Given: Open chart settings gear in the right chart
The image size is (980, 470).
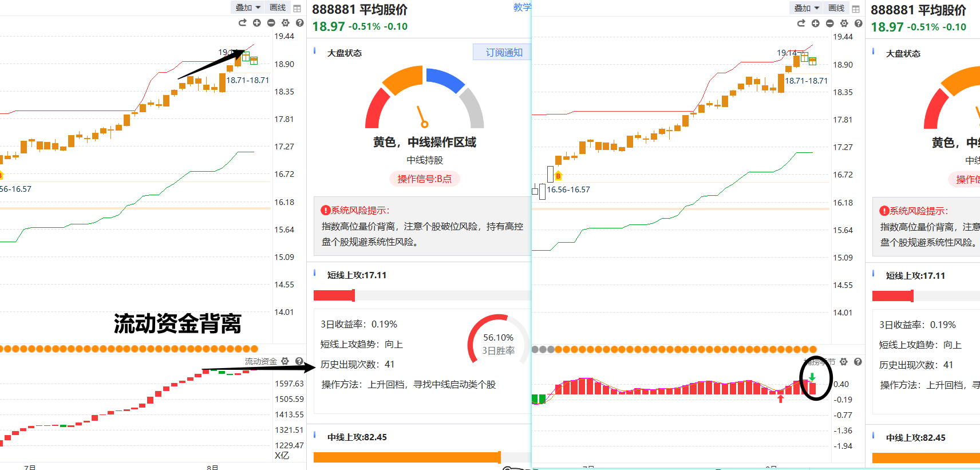Looking at the screenshot, I should click(844, 23).
